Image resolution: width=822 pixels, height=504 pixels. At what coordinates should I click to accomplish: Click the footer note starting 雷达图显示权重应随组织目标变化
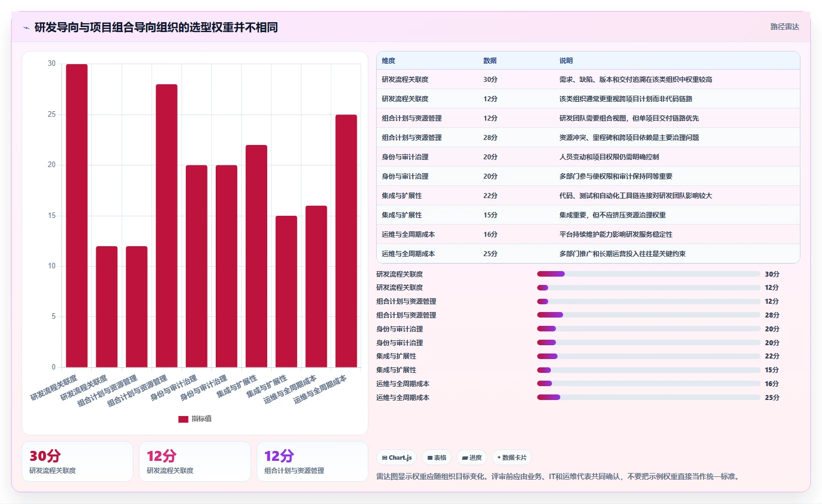(x=559, y=476)
